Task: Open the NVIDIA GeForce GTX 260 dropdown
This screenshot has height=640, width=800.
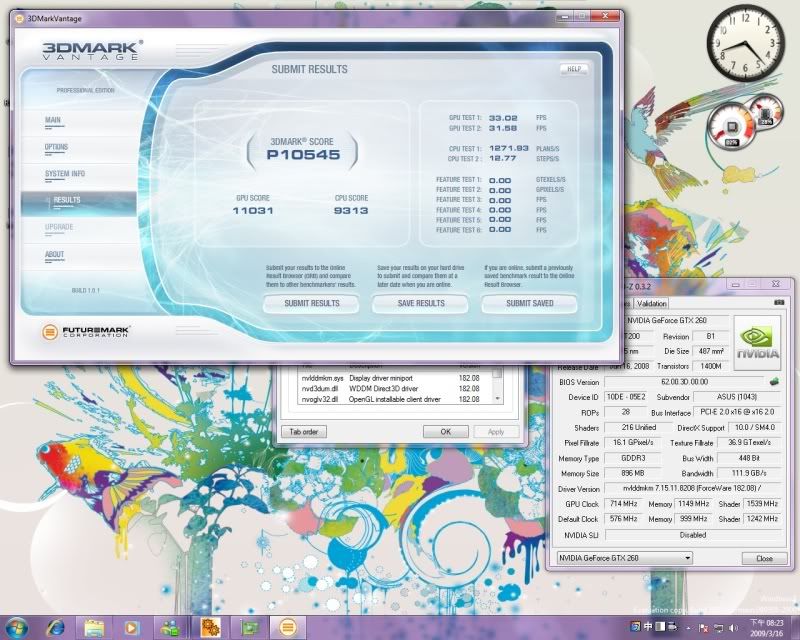Action: point(624,558)
